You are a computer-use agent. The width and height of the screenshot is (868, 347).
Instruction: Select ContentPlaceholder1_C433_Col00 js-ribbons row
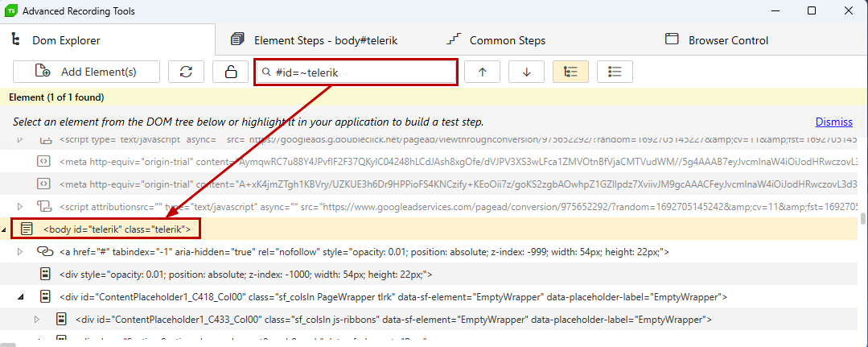[x=430, y=320]
